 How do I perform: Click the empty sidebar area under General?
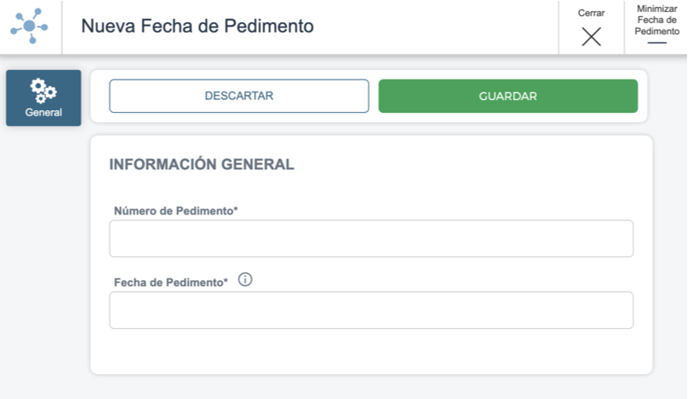point(43,259)
